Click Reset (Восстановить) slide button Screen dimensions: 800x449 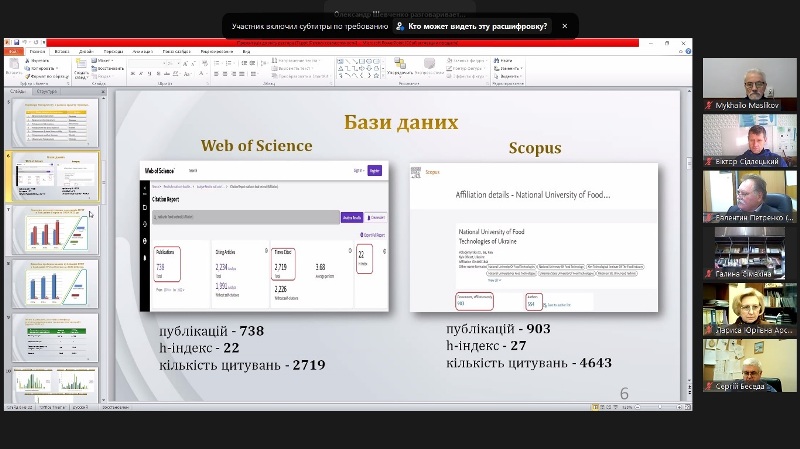pyautogui.click(x=108, y=68)
